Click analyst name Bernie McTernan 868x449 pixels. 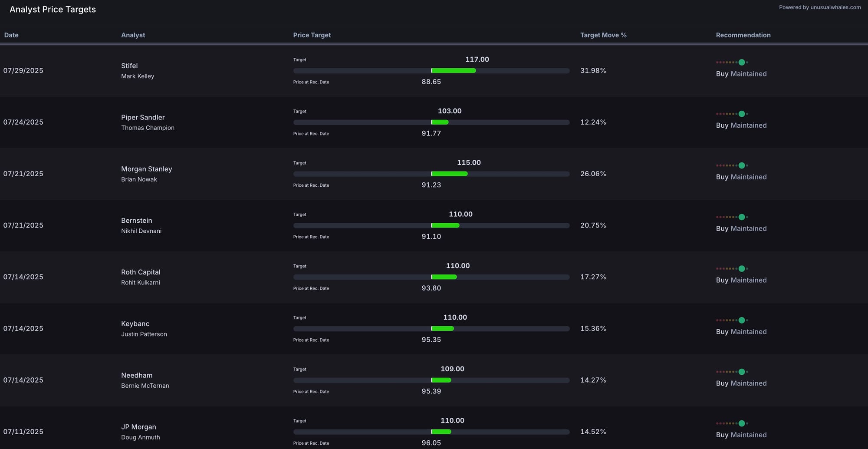145,386
